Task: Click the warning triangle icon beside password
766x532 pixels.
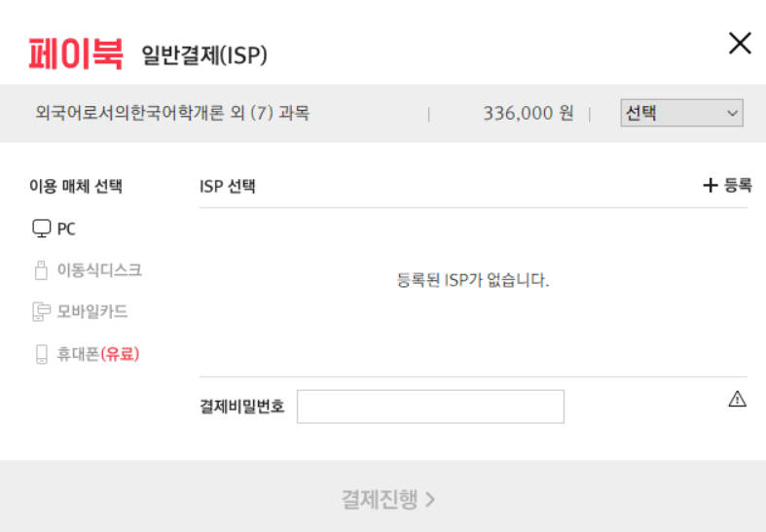Action: coord(737,399)
